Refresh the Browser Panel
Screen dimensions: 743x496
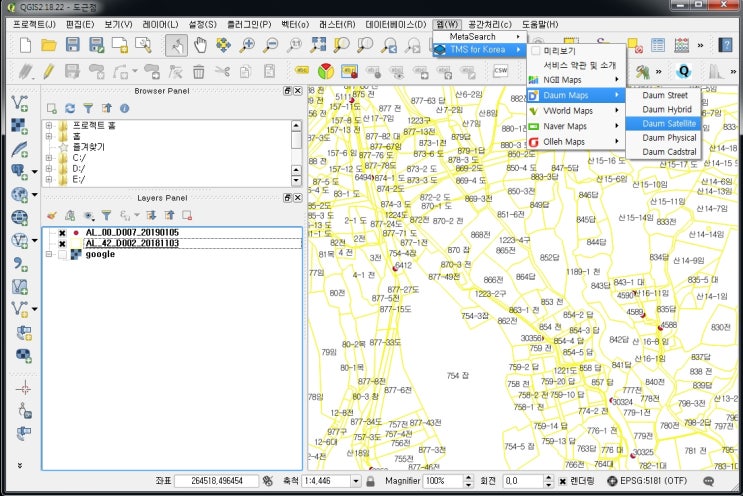coord(70,108)
